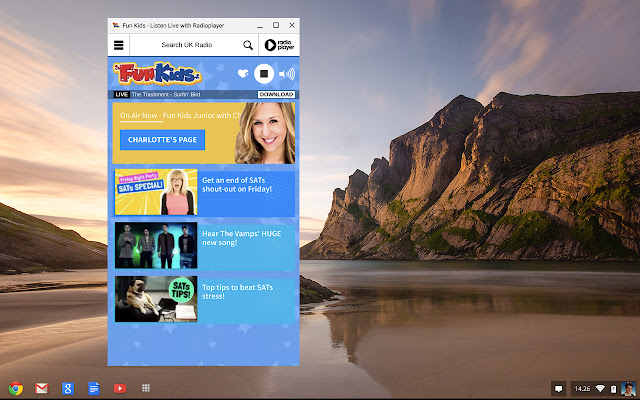Click the Fun Kids station logo
Screen dimensions: 640x400
point(158,73)
